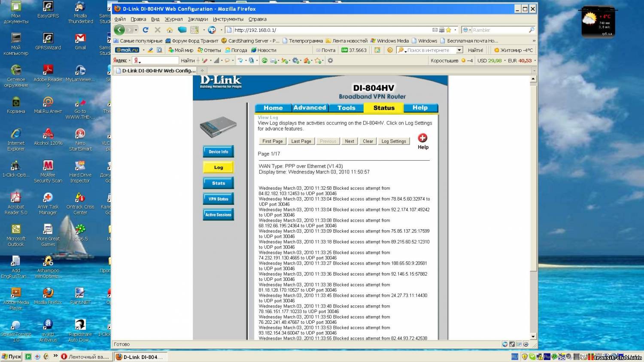Open AnVir Task Manager desktop icon
Screen dimensions: 644x362
coord(48,203)
